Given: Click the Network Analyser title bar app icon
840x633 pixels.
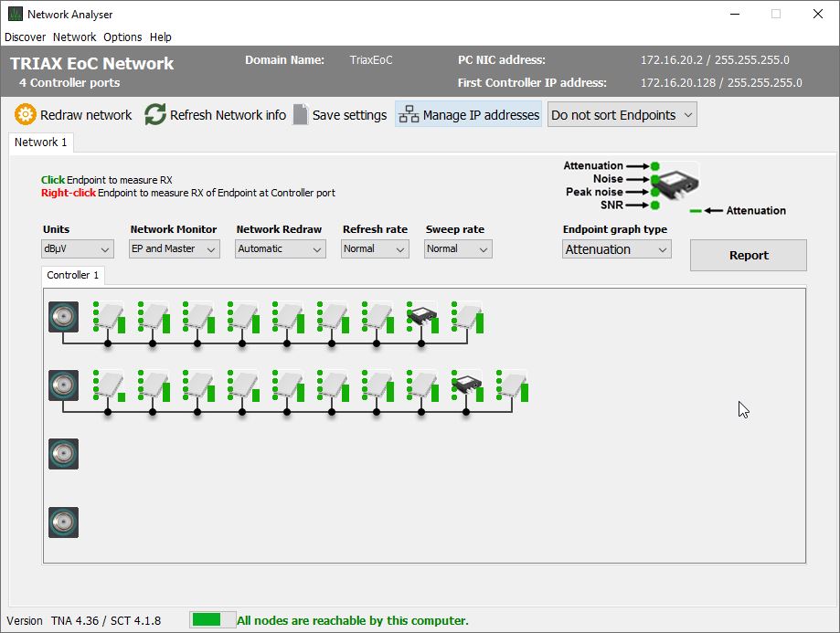Looking at the screenshot, I should pos(16,14).
